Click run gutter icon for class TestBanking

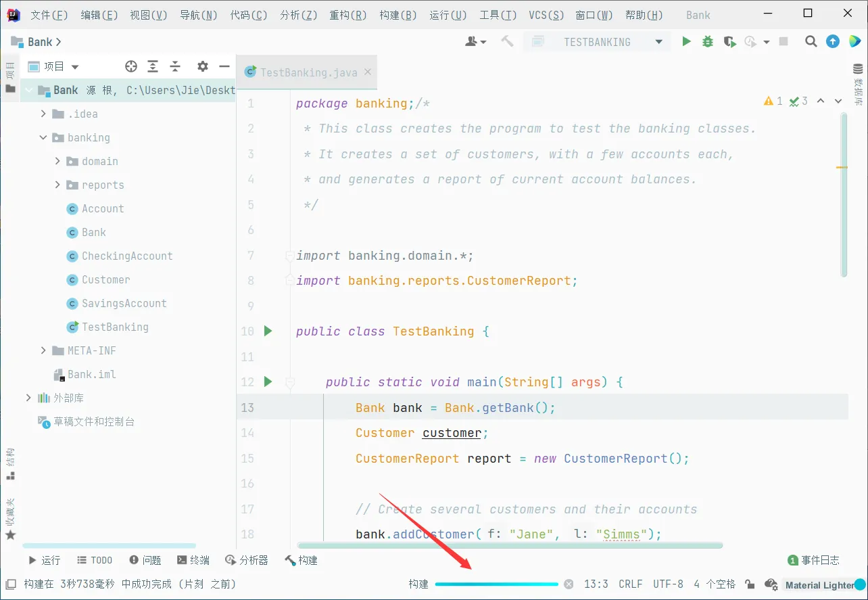tap(268, 331)
